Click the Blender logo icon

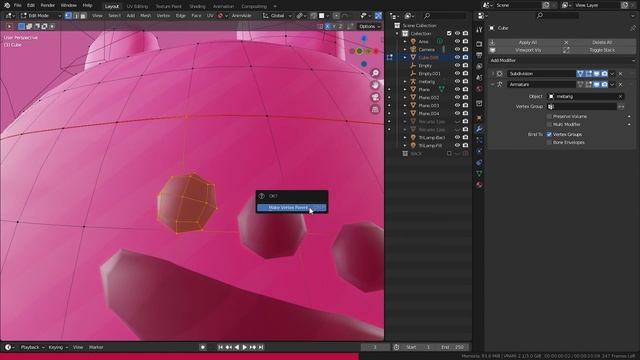point(7,5)
